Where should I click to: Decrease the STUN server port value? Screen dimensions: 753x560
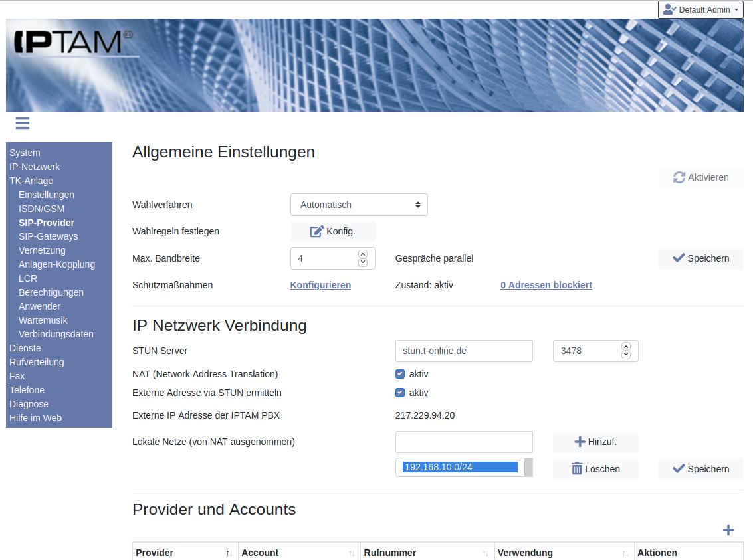pyautogui.click(x=625, y=355)
